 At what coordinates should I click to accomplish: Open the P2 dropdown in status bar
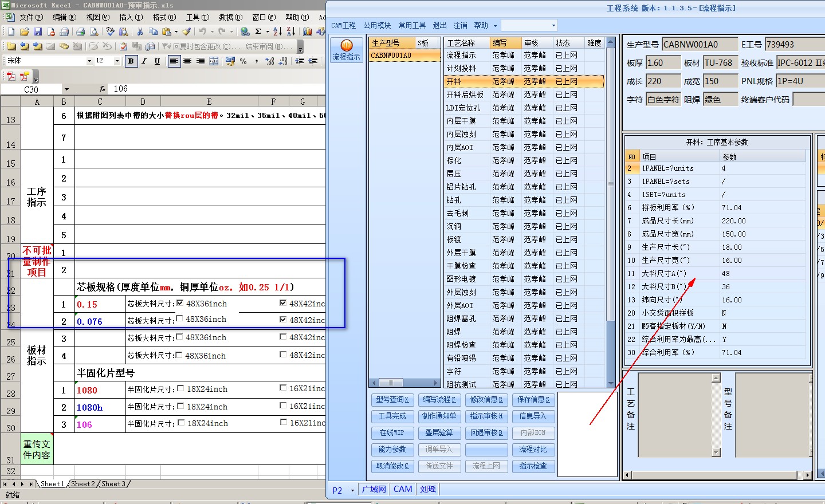[x=352, y=490]
